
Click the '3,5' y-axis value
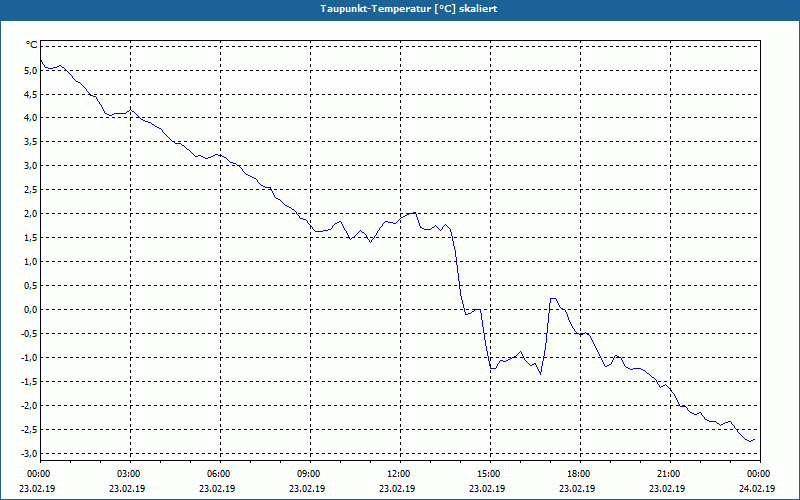click(x=31, y=142)
